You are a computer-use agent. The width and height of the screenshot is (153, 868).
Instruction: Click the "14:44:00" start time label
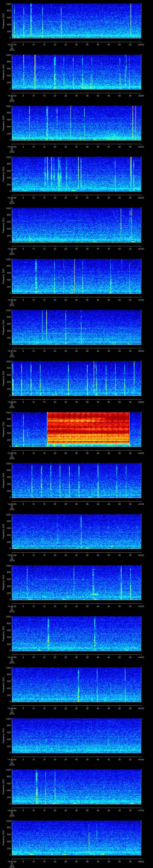12,708
